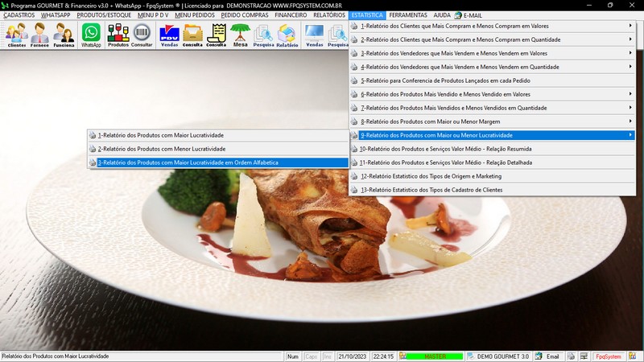Click the Pesquisa icon beside Mesa
The image size is (644, 362).
[263, 35]
